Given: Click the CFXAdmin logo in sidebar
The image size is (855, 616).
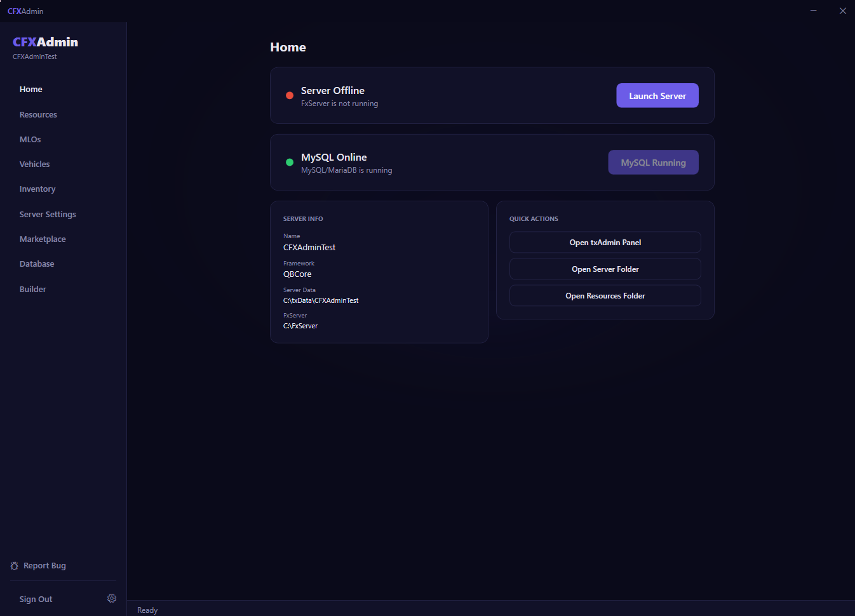Looking at the screenshot, I should [45, 42].
